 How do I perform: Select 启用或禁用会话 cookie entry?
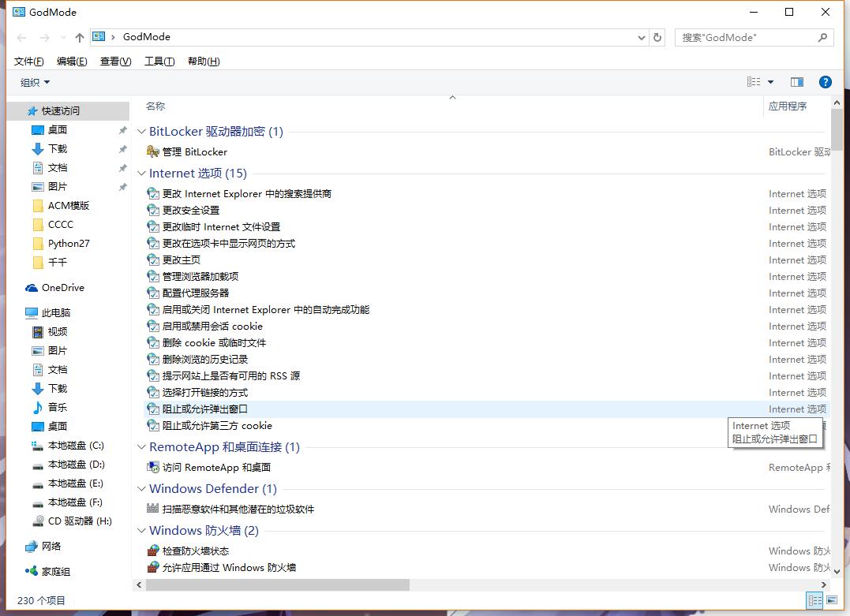point(212,327)
